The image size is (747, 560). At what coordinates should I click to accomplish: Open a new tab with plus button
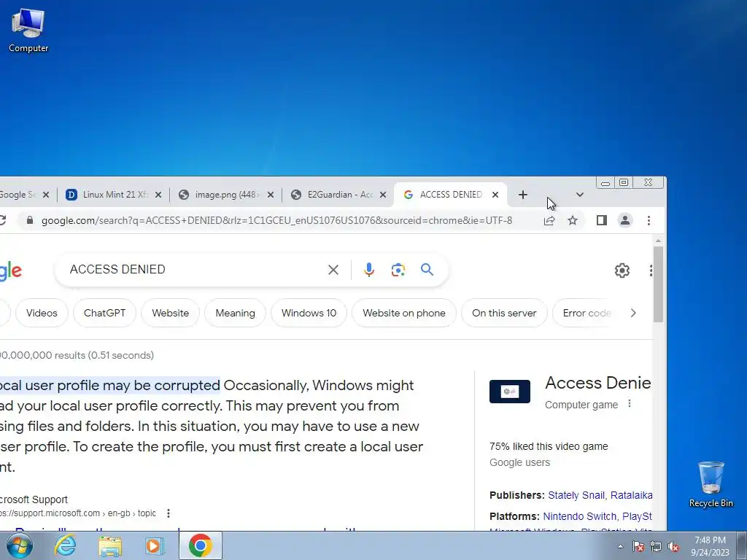[x=522, y=195]
